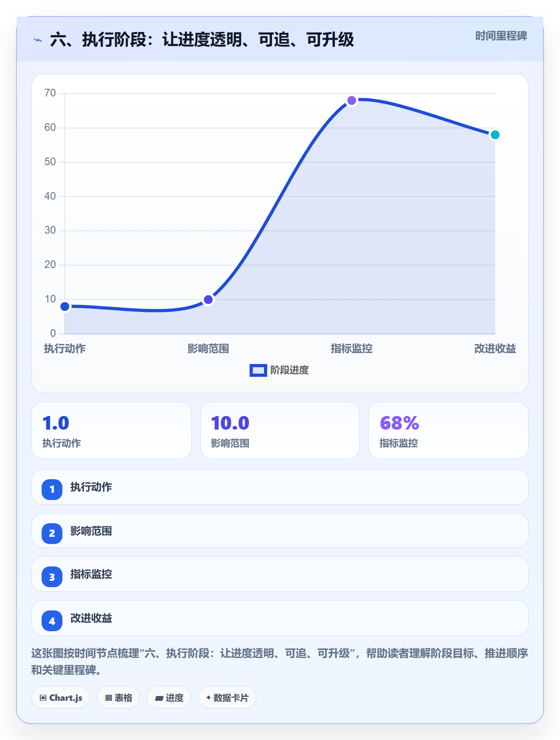Click the 改进收益 x-axis label
Image resolution: width=560 pixels, height=740 pixels.
495,349
